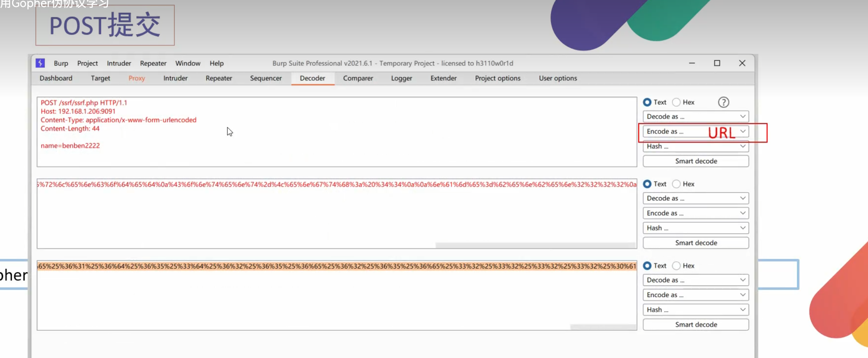
Task: Click Smart decode in the first panel
Action: point(695,161)
